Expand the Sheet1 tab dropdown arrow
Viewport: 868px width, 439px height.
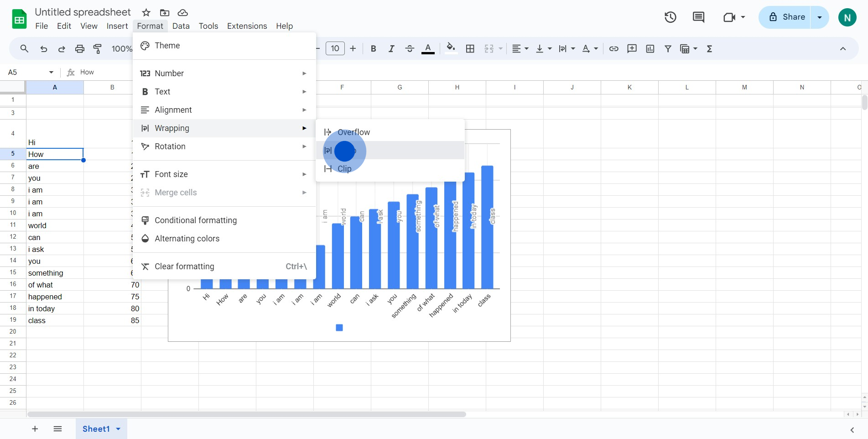(119, 429)
